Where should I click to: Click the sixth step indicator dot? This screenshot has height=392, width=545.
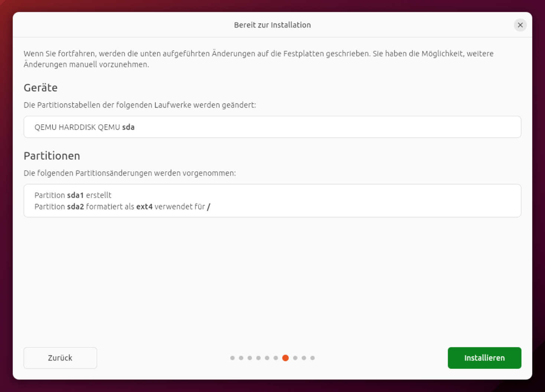pos(275,358)
